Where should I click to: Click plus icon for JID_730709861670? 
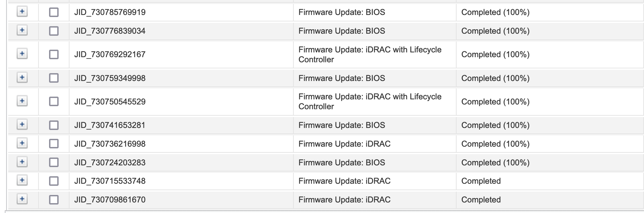(x=22, y=199)
